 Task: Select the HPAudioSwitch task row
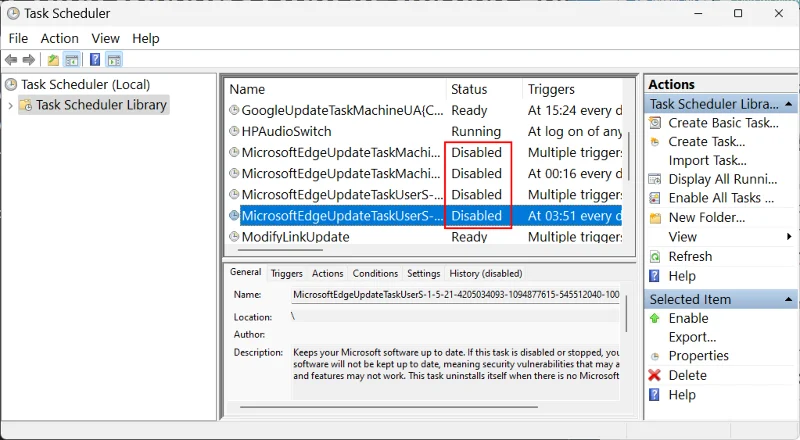tap(424, 132)
